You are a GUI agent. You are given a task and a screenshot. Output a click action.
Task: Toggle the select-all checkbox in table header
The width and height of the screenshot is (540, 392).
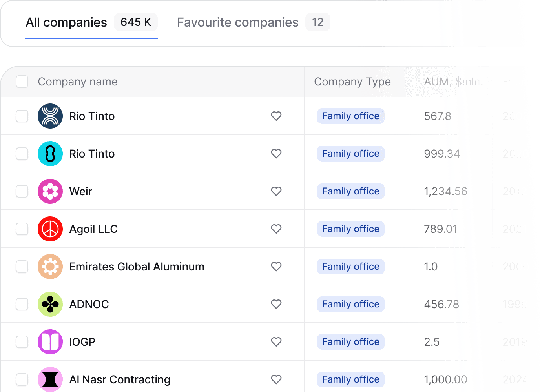[22, 82]
